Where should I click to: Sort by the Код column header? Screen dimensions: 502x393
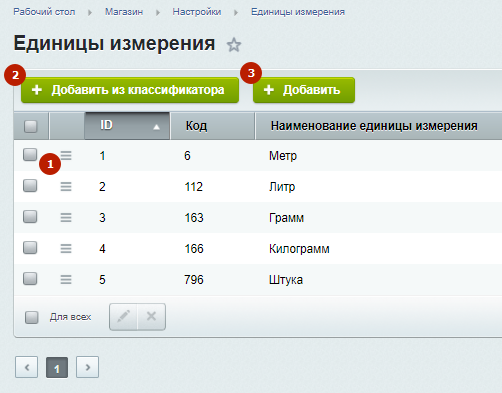click(x=213, y=126)
